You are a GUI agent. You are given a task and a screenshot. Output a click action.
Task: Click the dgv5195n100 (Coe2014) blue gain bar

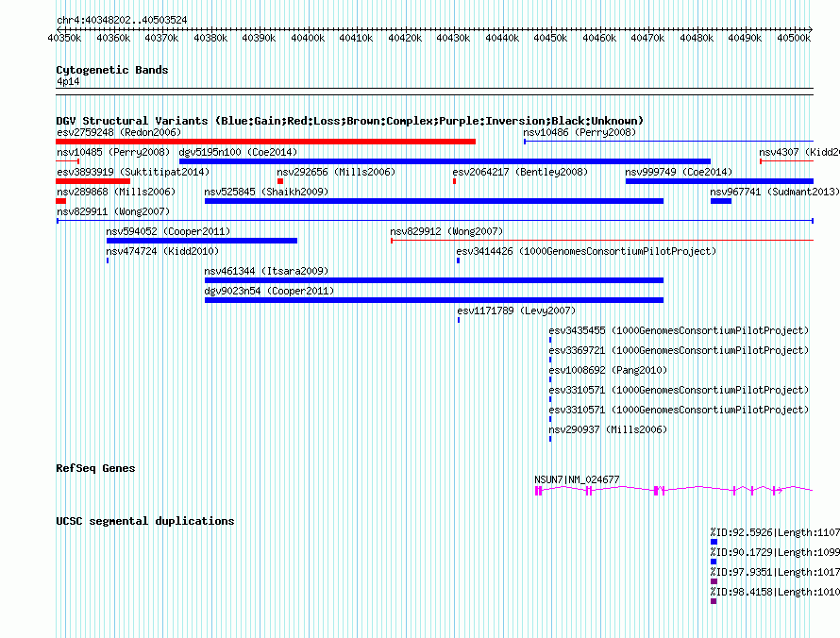445,161
